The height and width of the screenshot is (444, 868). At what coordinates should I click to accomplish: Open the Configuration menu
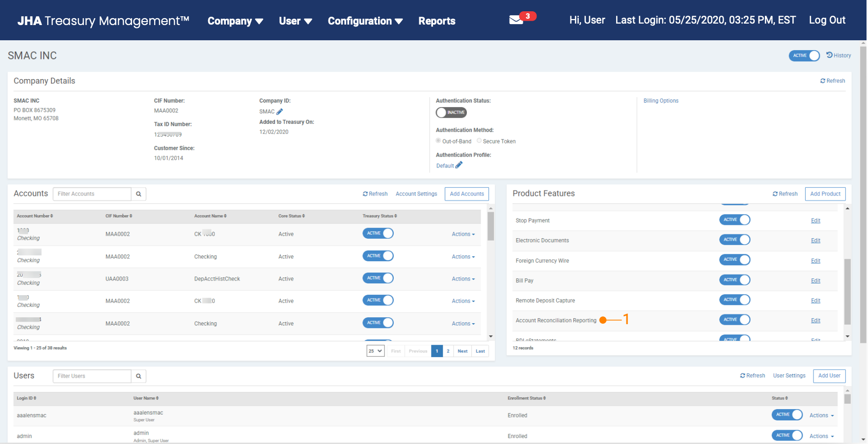pos(365,21)
